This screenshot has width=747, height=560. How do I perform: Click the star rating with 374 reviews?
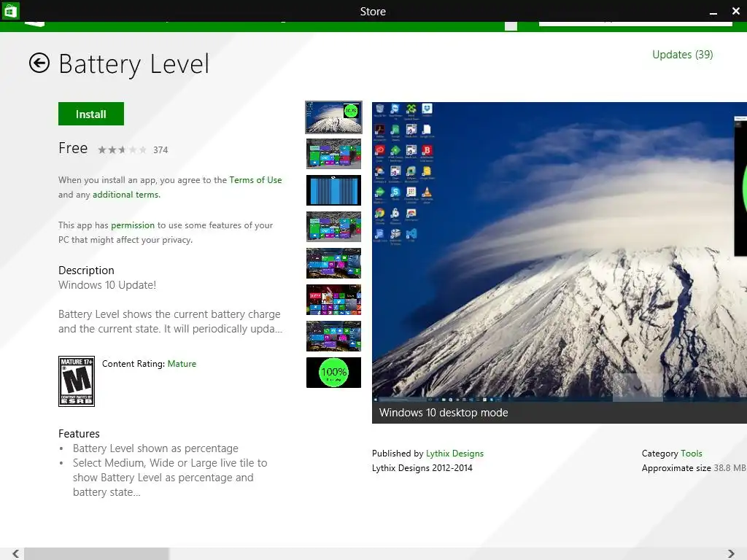(x=122, y=150)
